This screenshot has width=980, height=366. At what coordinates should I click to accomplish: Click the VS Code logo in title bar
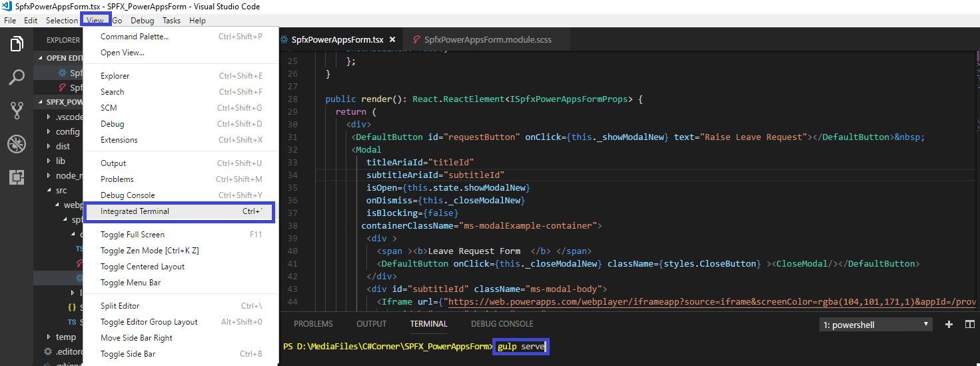click(7, 7)
